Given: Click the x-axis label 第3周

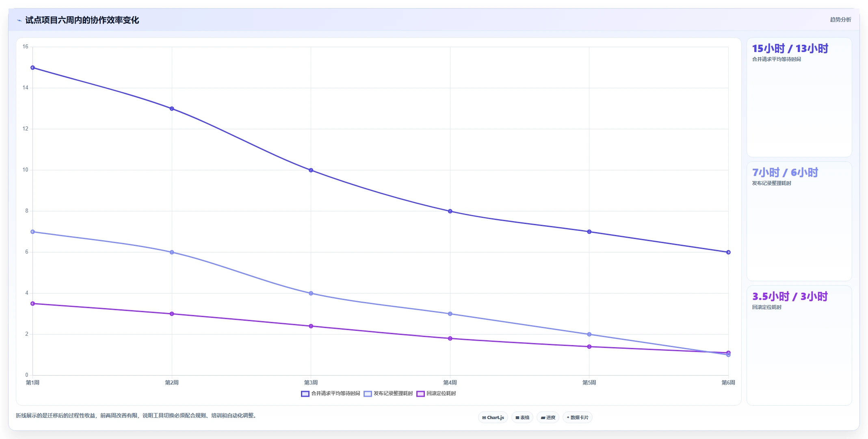Looking at the screenshot, I should [x=311, y=382].
